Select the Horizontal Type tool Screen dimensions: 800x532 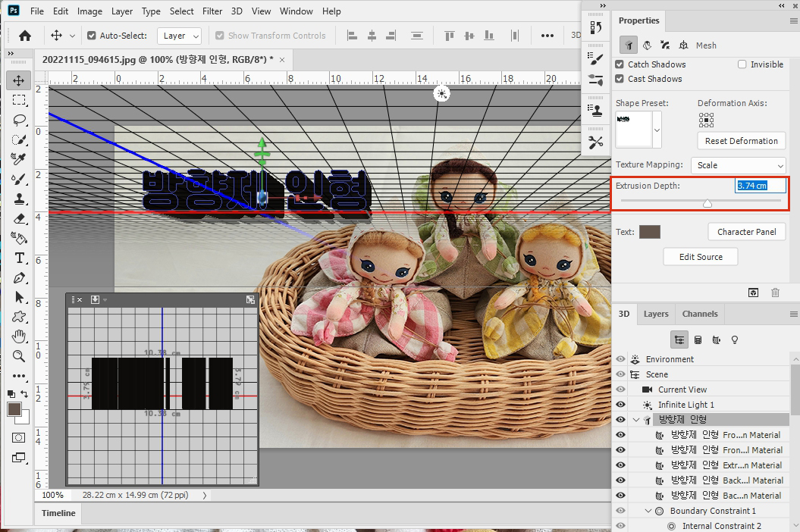click(x=19, y=258)
